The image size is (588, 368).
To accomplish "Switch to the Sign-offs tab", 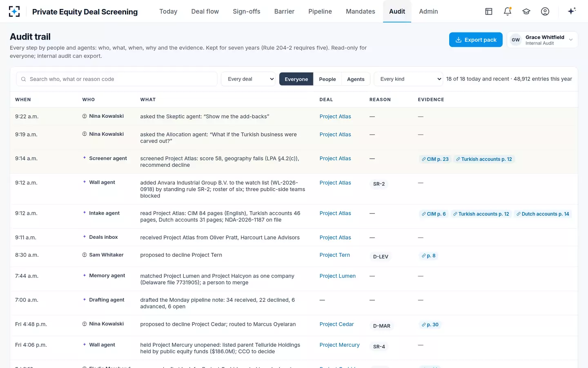I will coord(247,11).
